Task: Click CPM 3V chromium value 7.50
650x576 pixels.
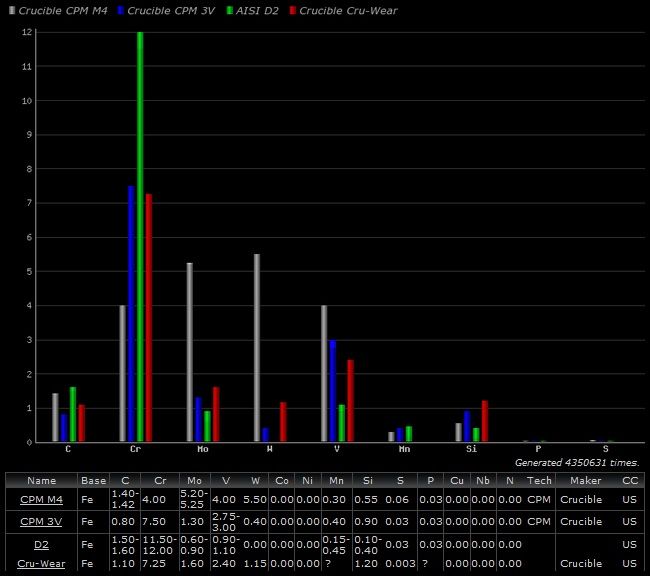Action: click(x=154, y=521)
